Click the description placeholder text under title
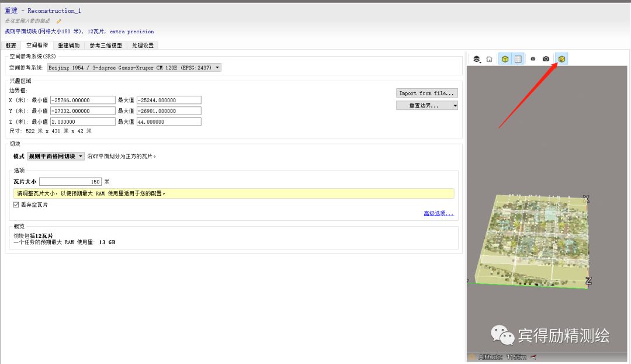This screenshot has height=364, width=631. click(28, 21)
